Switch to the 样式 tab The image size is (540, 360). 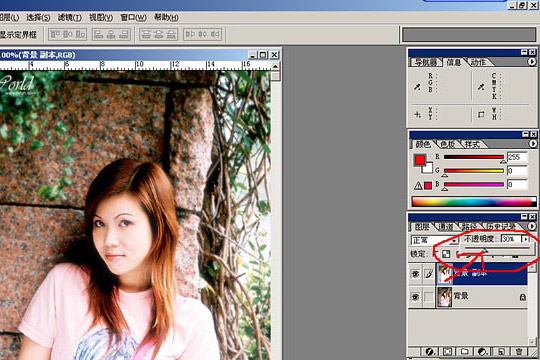tap(472, 144)
